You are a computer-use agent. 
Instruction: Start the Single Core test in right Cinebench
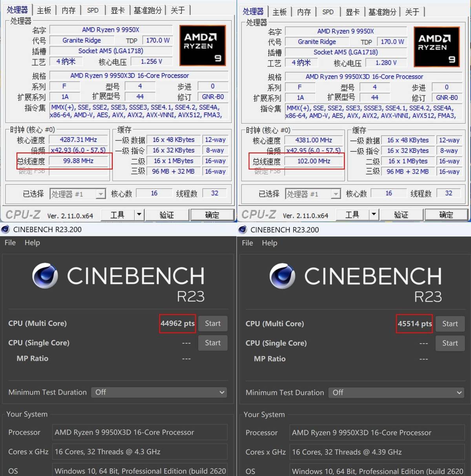pos(450,343)
